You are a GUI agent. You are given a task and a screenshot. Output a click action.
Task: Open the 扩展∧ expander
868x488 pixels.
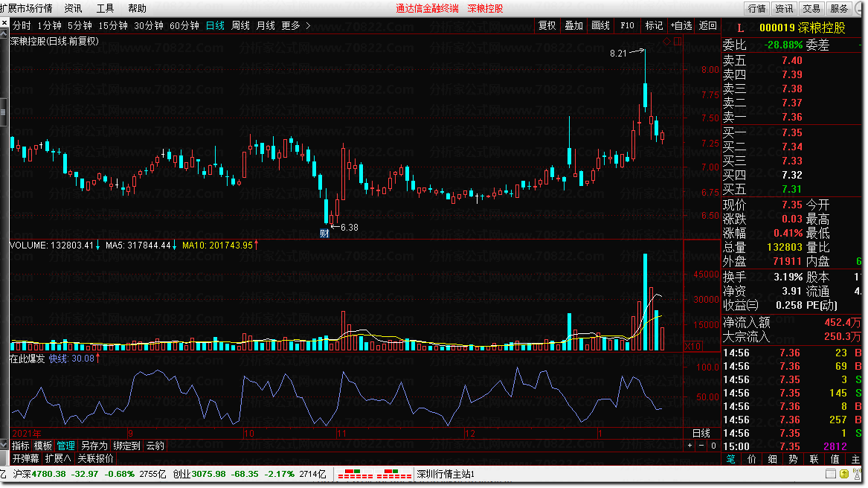58,459
